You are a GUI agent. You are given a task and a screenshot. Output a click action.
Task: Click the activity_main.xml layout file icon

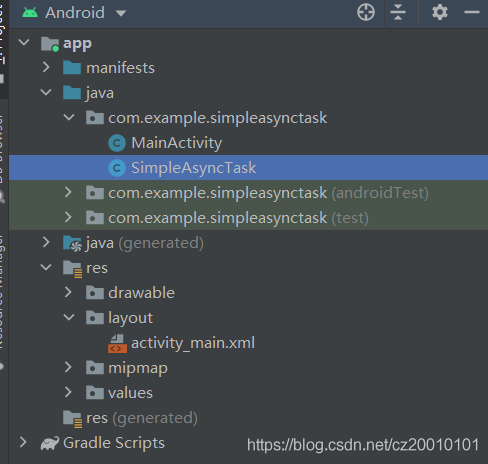pos(117,343)
